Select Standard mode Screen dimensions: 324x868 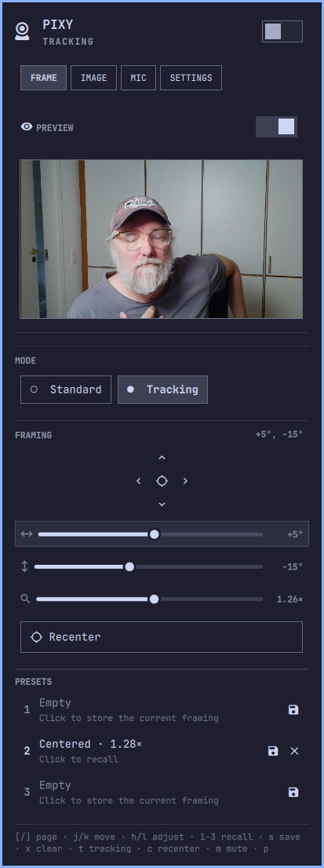[66, 389]
